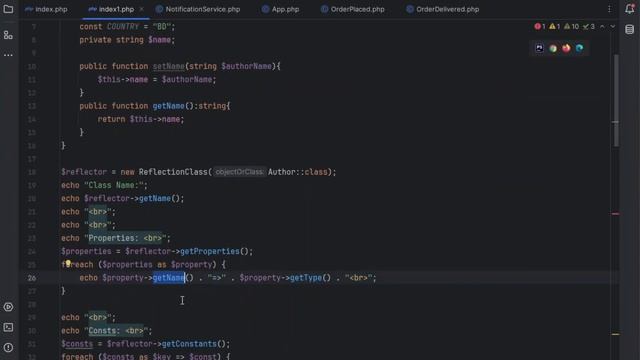Open the Problems tool window icon
This screenshot has width=640, height=360.
point(8,348)
